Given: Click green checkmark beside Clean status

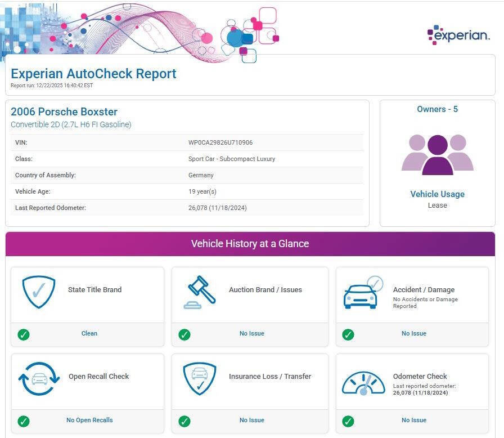Looking at the screenshot, I should tap(24, 334).
